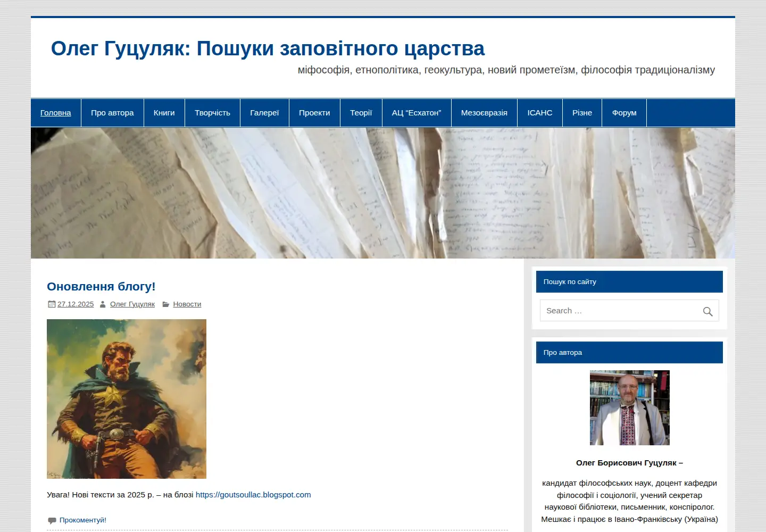Open the Новости category link
This screenshot has width=766, height=532.
click(187, 304)
